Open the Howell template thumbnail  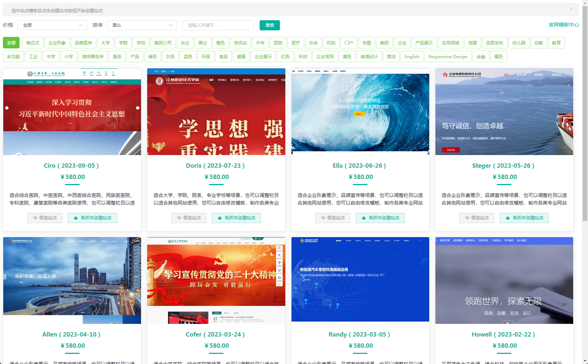click(504, 281)
